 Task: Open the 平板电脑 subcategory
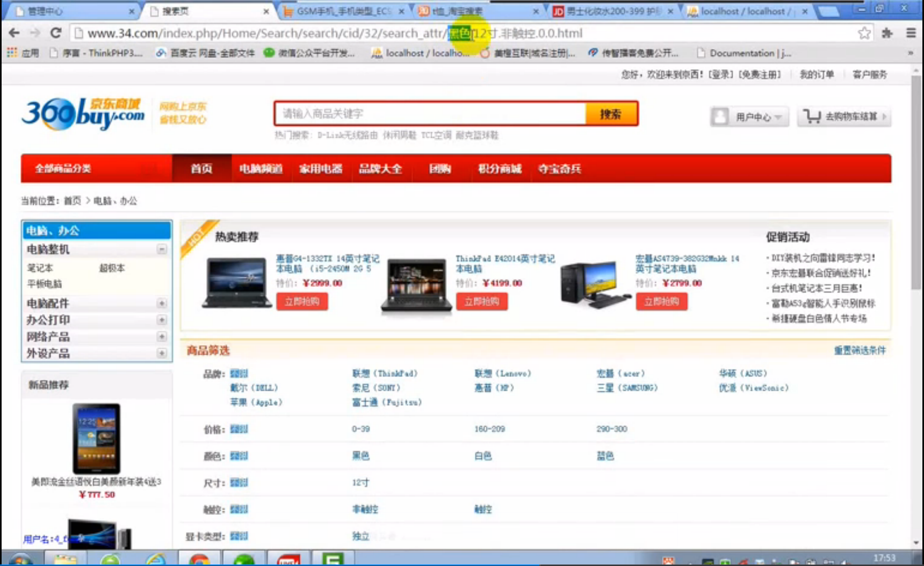tap(45, 284)
